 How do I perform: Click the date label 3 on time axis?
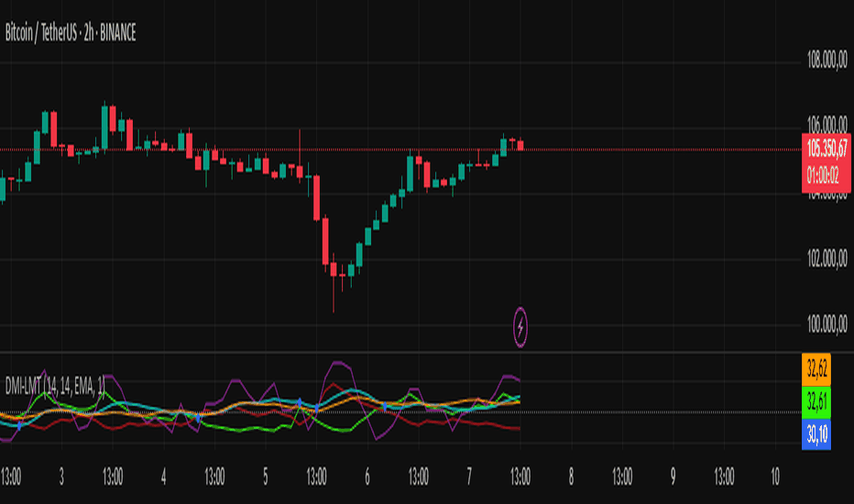pyautogui.click(x=61, y=477)
